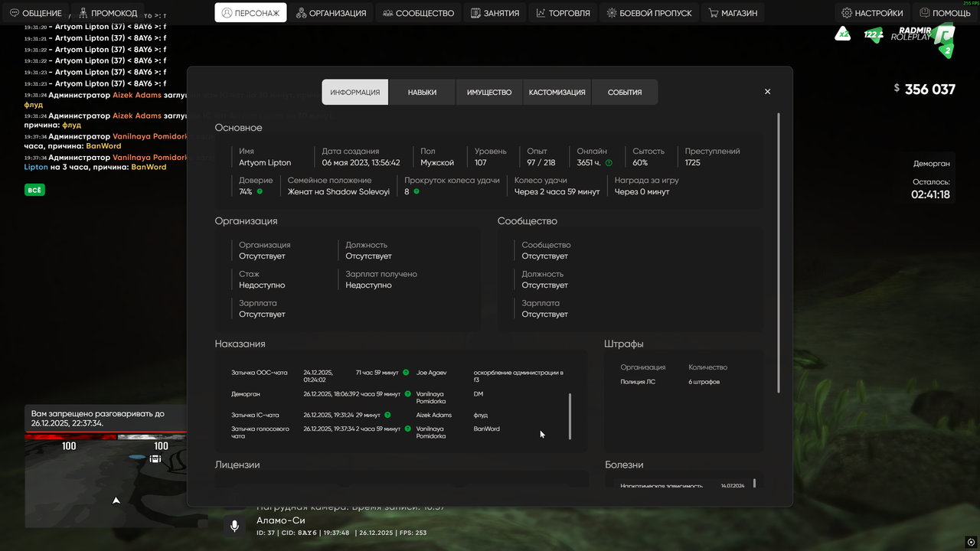Image resolution: width=980 pixels, height=551 pixels.
Task: Click the 122 players online icon
Action: pos(873,34)
